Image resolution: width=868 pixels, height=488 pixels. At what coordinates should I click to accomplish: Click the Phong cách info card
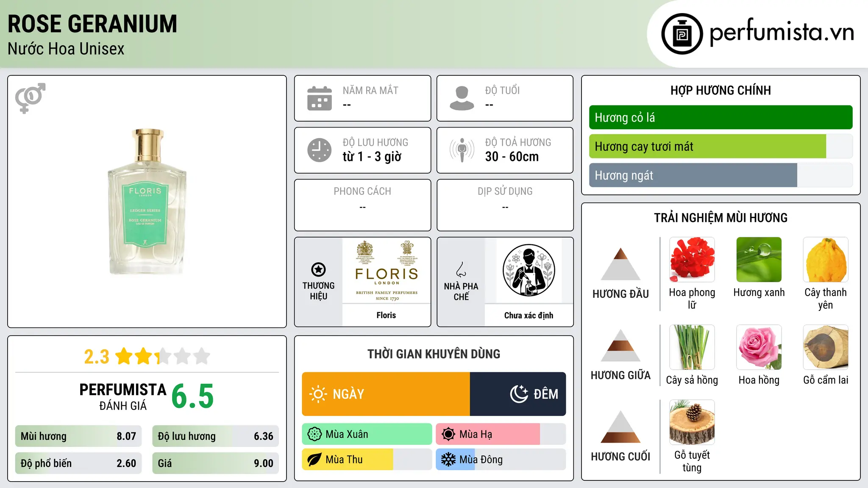tap(362, 205)
